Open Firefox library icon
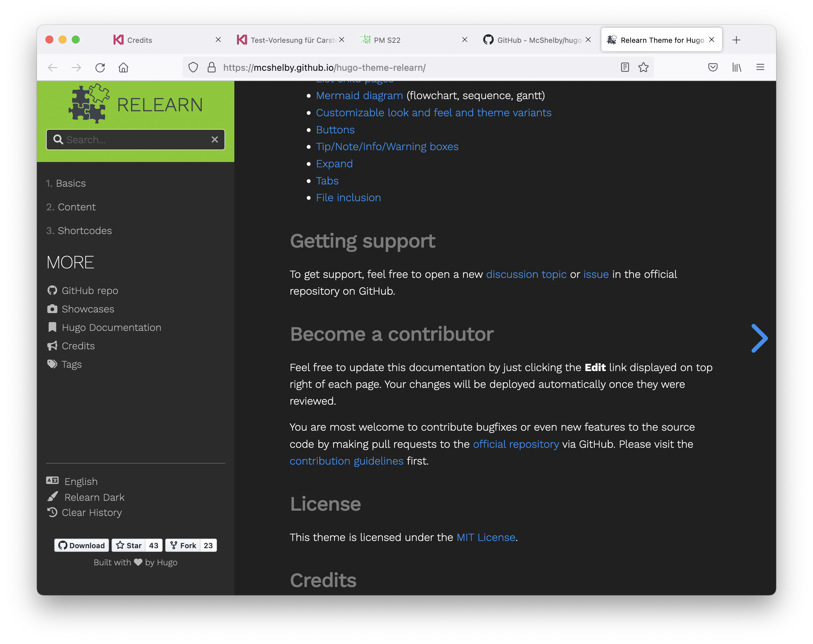 737,67
